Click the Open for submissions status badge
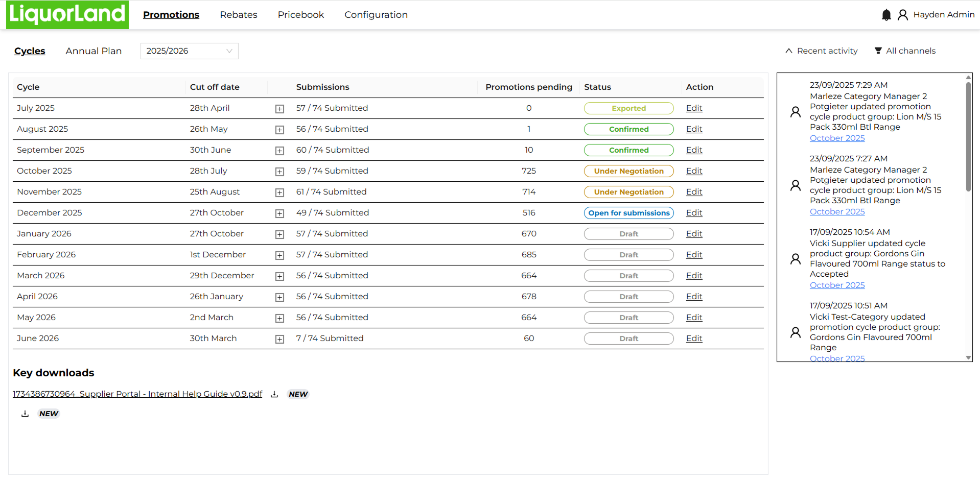The image size is (980, 482). click(x=628, y=213)
